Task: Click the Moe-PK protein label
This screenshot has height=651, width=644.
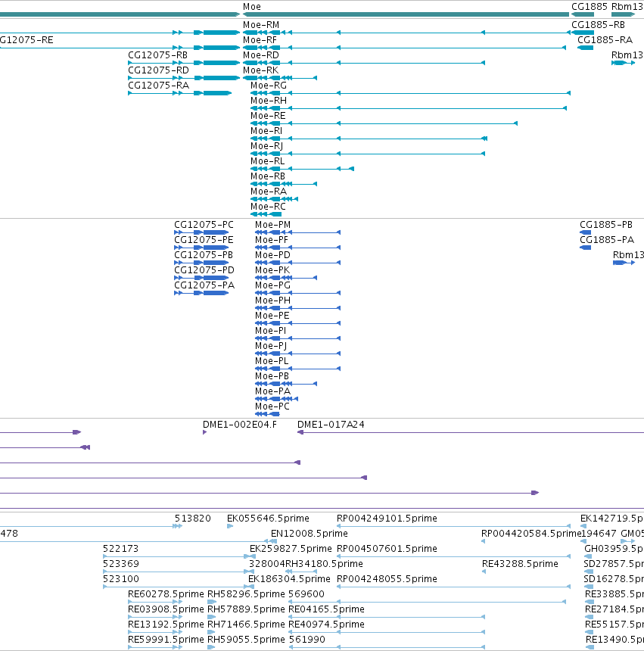Action: 272,270
